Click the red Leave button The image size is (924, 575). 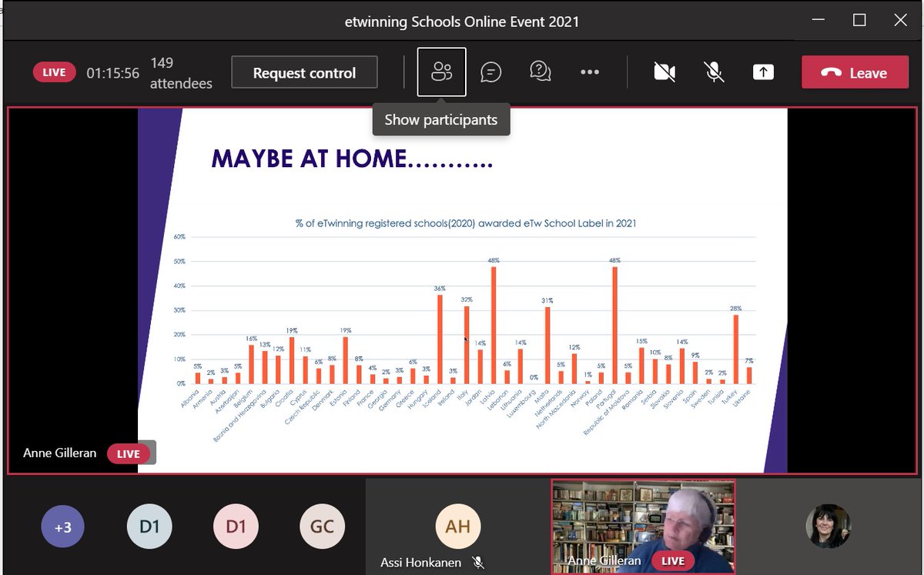855,72
